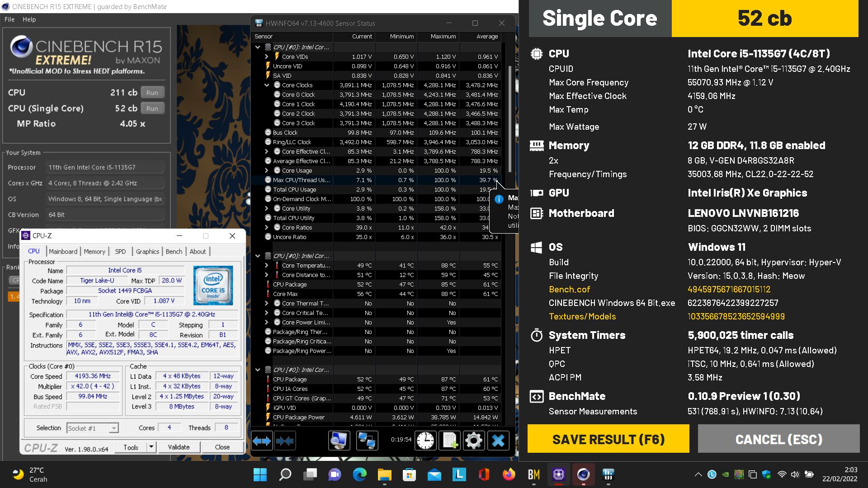Click Cancel (ESC) button

click(x=779, y=439)
